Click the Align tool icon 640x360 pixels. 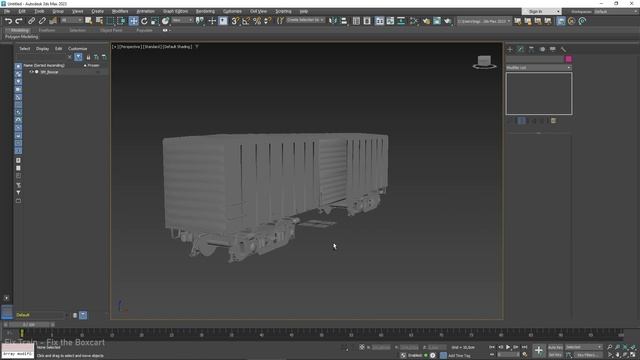click(344, 21)
